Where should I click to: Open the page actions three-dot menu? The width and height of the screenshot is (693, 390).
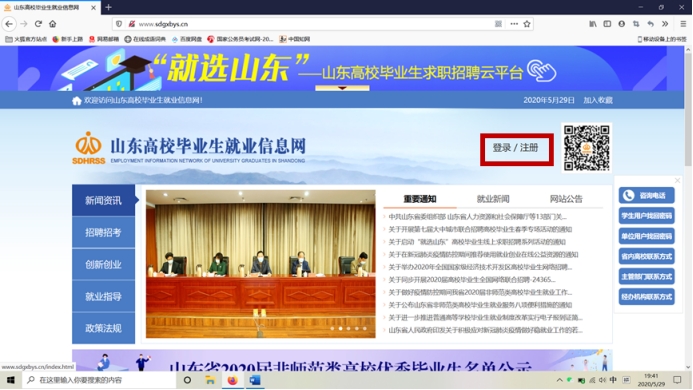514,24
